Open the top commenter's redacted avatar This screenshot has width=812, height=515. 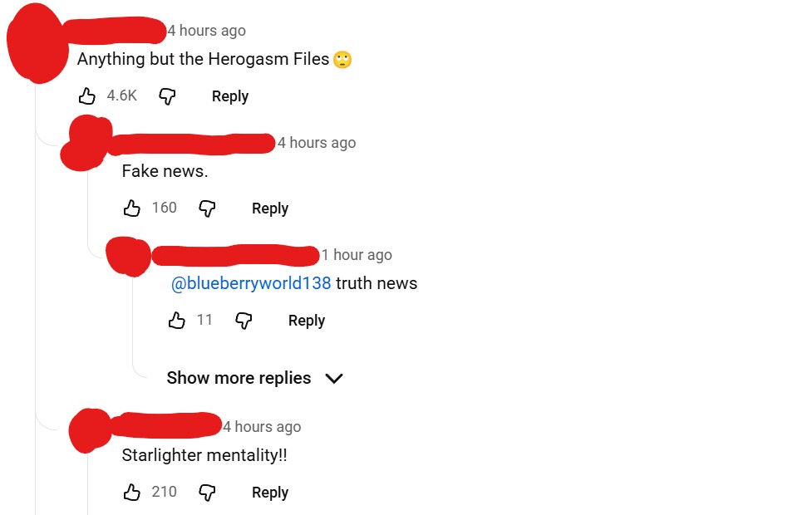pos(37,42)
